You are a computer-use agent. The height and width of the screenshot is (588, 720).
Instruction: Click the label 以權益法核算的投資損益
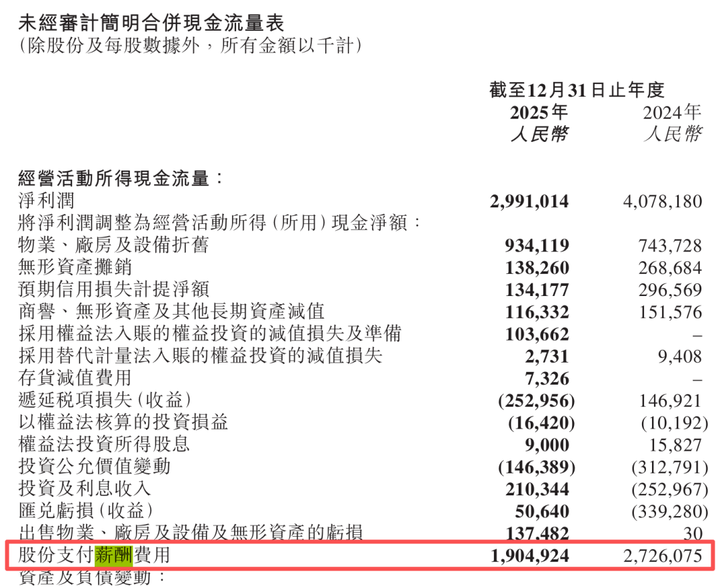(x=123, y=421)
